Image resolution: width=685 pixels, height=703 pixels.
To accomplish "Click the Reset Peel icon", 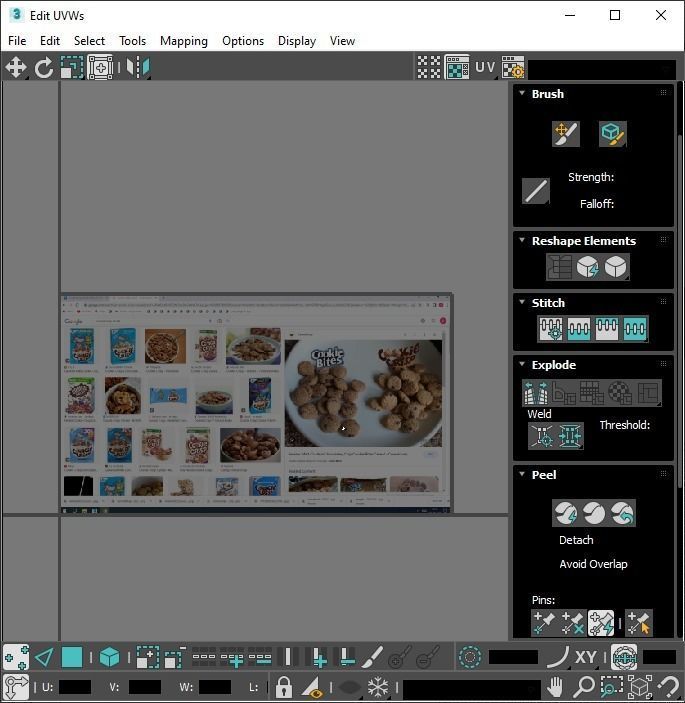I will point(622,513).
